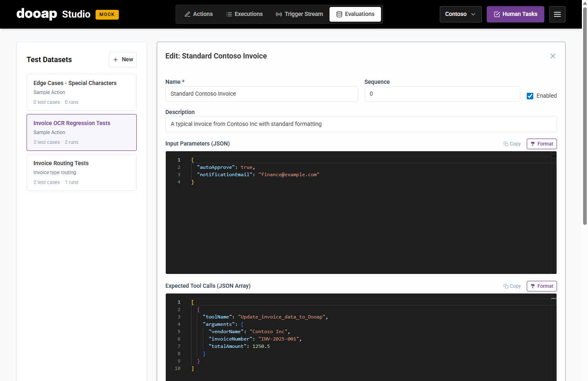Open the Trigger Stream tab
The image size is (588, 381).
pyautogui.click(x=299, y=14)
